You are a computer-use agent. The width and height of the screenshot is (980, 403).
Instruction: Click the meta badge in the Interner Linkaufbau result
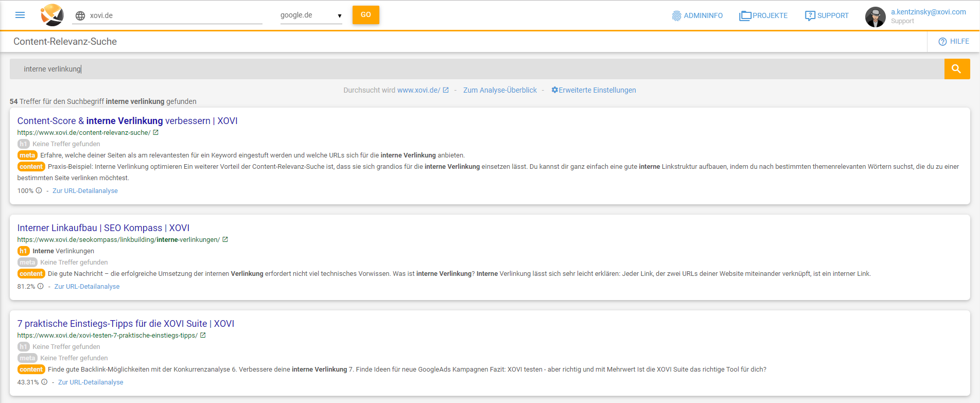coord(27,262)
